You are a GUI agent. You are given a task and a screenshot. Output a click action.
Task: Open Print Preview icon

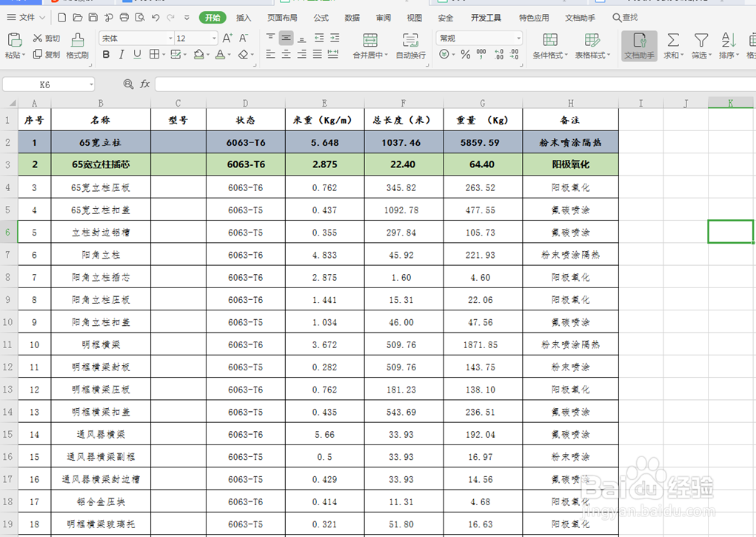pos(140,18)
